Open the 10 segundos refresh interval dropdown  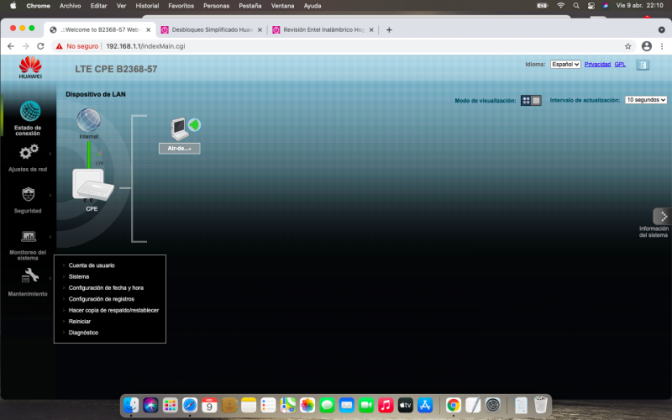(x=646, y=100)
